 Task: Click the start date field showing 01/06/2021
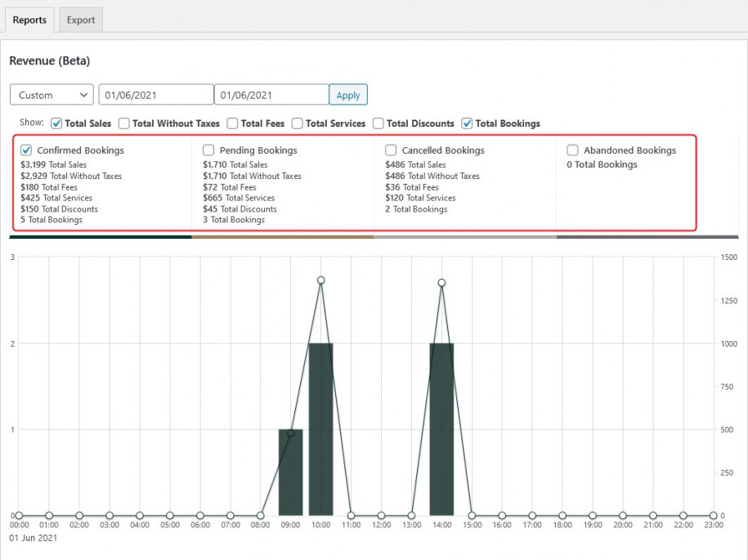coord(155,94)
